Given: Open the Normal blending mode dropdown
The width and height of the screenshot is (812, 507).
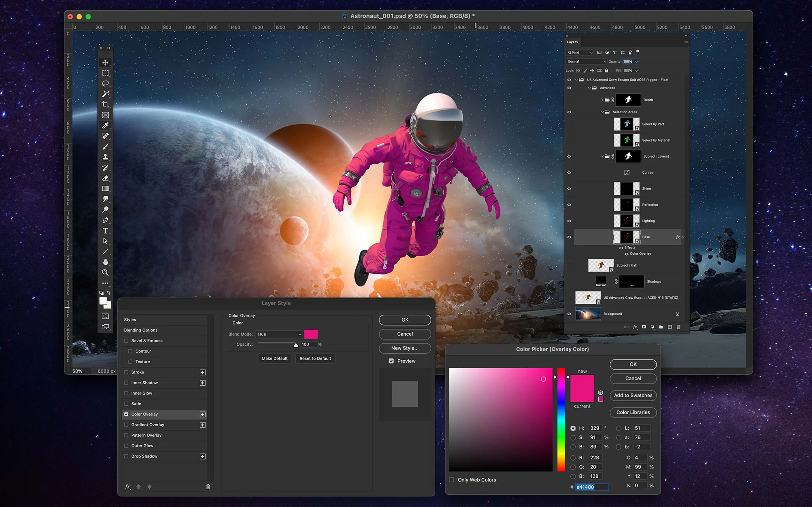Looking at the screenshot, I should pyautogui.click(x=586, y=62).
